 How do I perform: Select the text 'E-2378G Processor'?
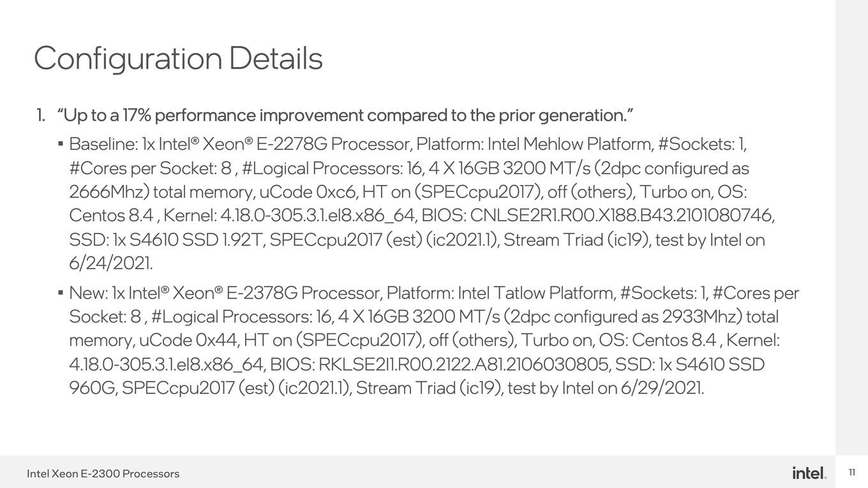[x=304, y=293]
